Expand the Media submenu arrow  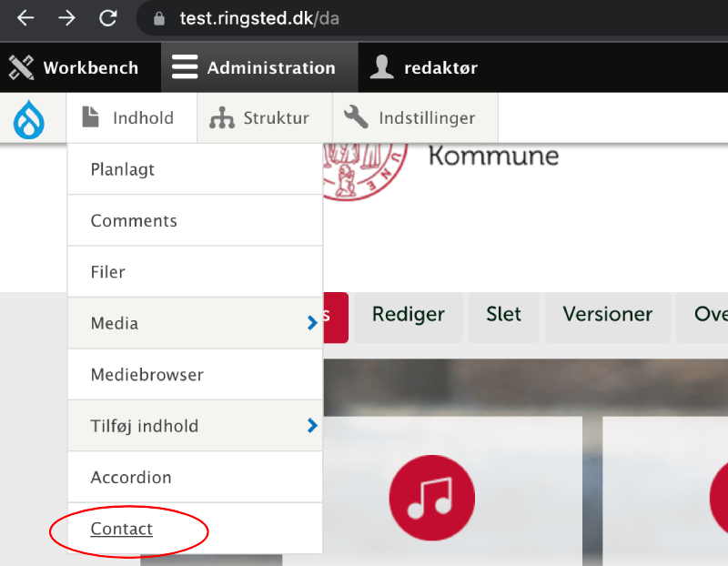click(312, 323)
